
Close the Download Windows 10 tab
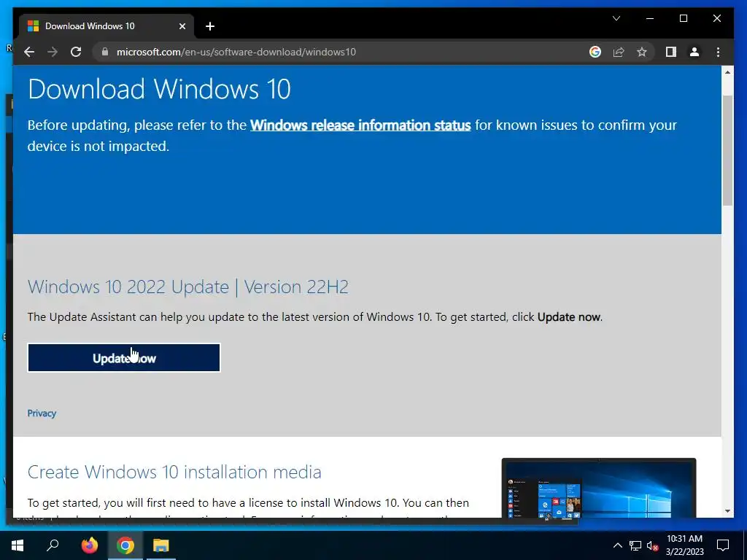[x=182, y=26]
